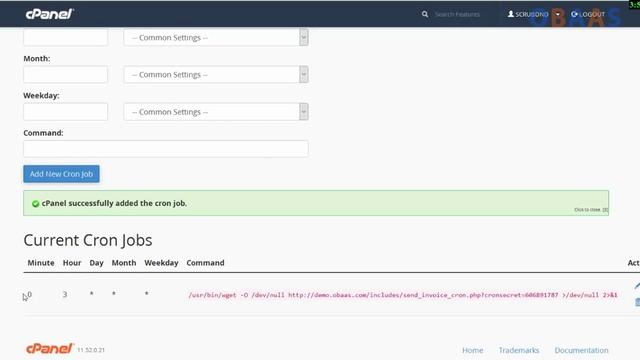Image resolution: width=640 pixels, height=360 pixels.
Task: Open the Documentation footer link
Action: 581,350
